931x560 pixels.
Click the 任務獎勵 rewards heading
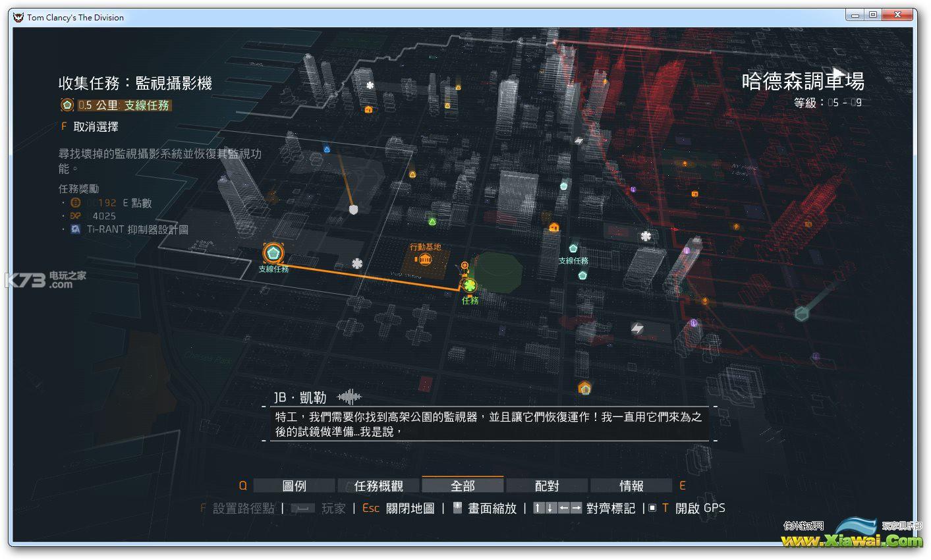pyautogui.click(x=79, y=188)
